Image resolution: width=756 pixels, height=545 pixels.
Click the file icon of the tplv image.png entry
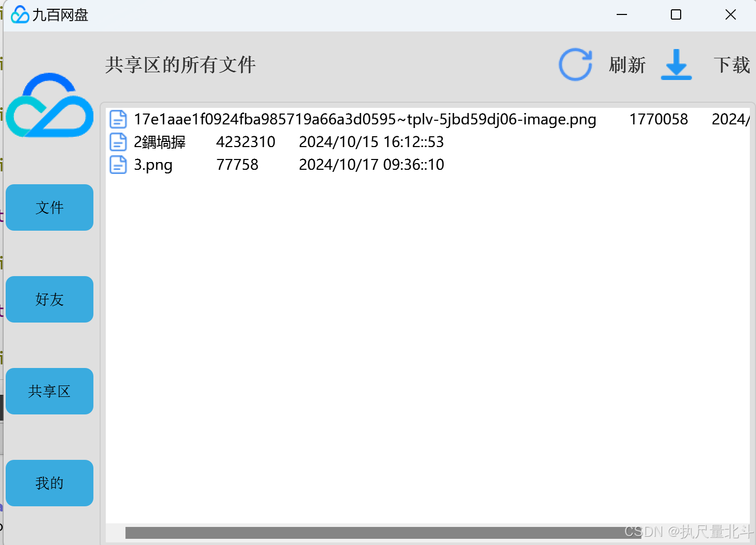(118, 119)
